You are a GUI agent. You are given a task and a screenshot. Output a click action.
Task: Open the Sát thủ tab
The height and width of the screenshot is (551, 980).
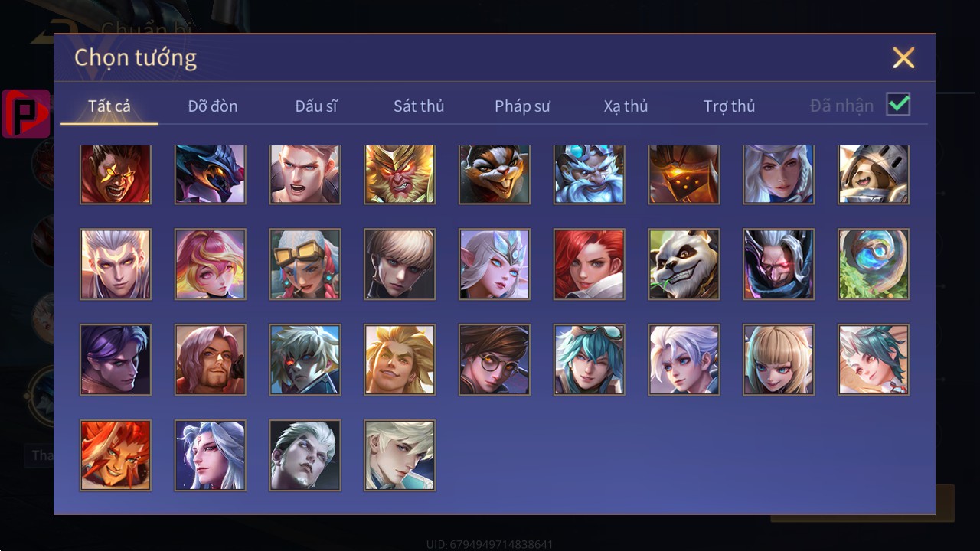point(419,106)
